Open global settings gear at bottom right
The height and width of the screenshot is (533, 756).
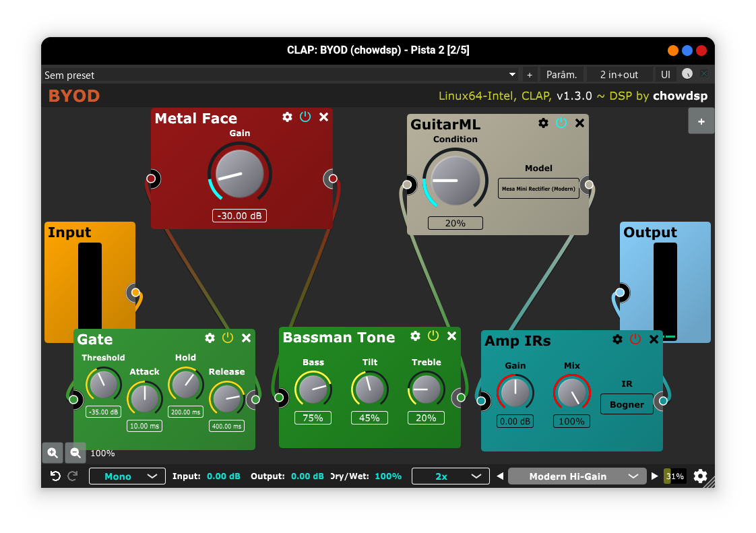pyautogui.click(x=700, y=476)
